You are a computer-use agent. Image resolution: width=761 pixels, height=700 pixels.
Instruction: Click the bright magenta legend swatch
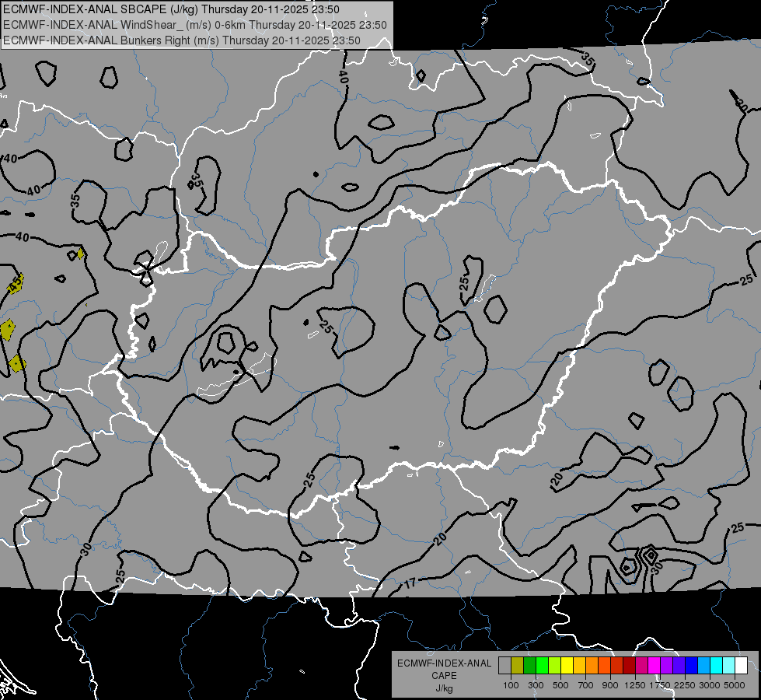point(655,666)
